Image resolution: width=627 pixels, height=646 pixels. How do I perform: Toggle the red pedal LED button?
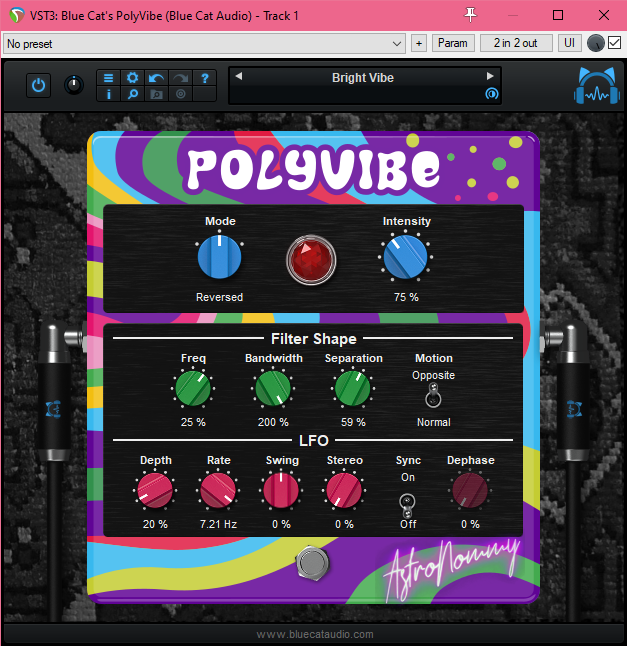click(311, 259)
